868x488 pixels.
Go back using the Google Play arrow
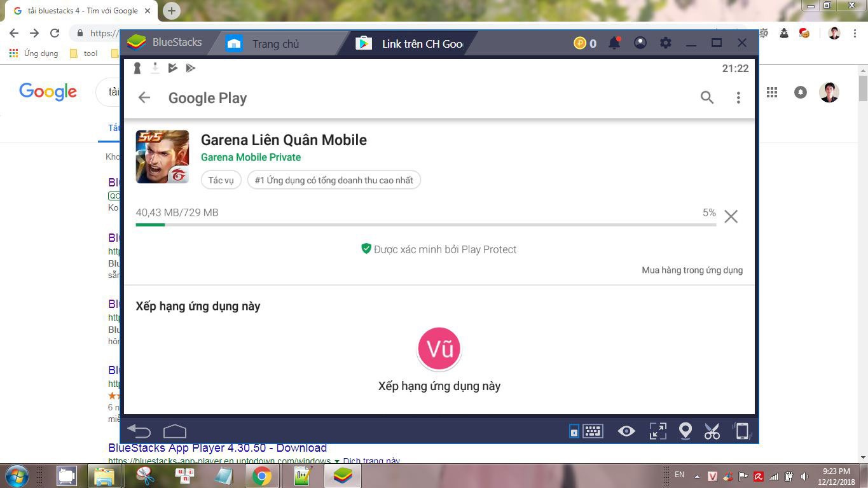coord(144,97)
